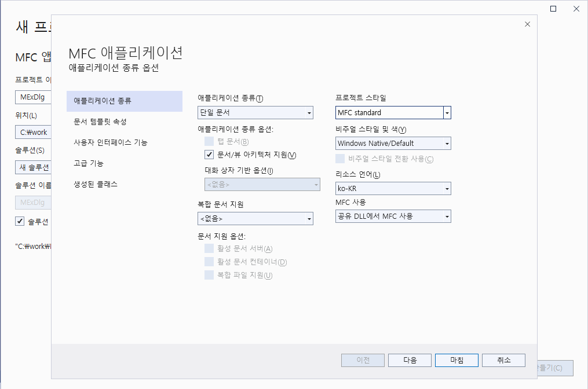Screen dimensions: 588x389
Task: Toggle 복합 파일 지원 checkbox
Action: click(209, 275)
